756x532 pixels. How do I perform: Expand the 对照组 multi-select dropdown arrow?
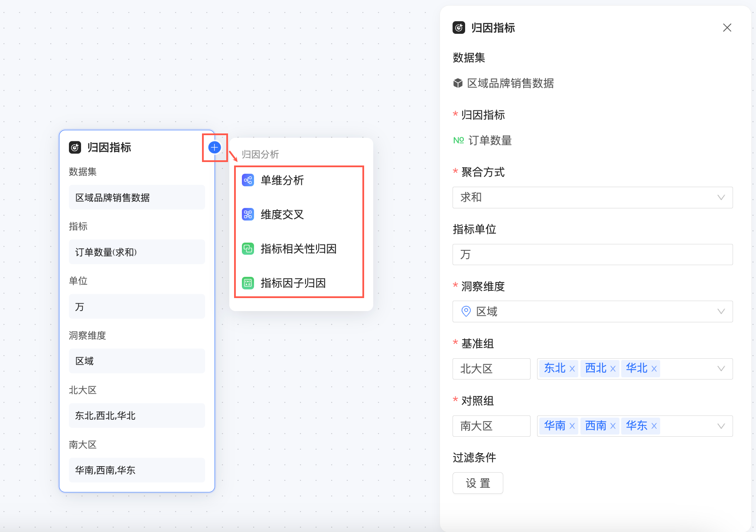click(x=721, y=426)
